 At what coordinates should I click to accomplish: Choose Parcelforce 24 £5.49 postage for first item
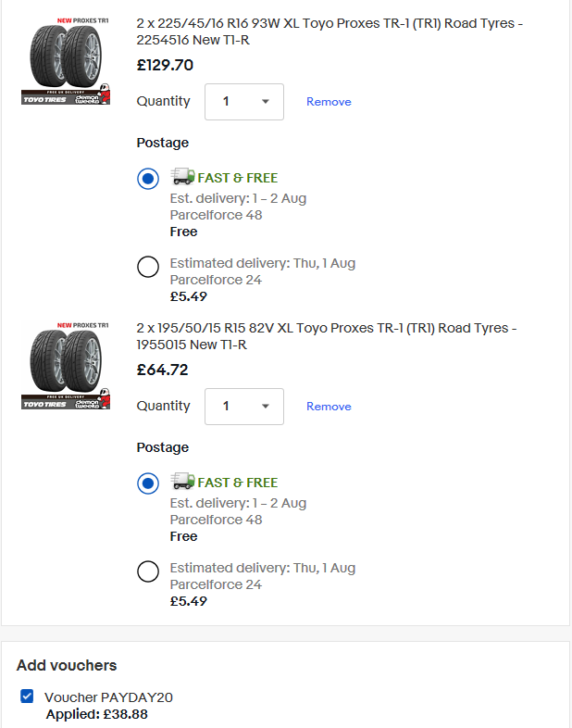[148, 267]
